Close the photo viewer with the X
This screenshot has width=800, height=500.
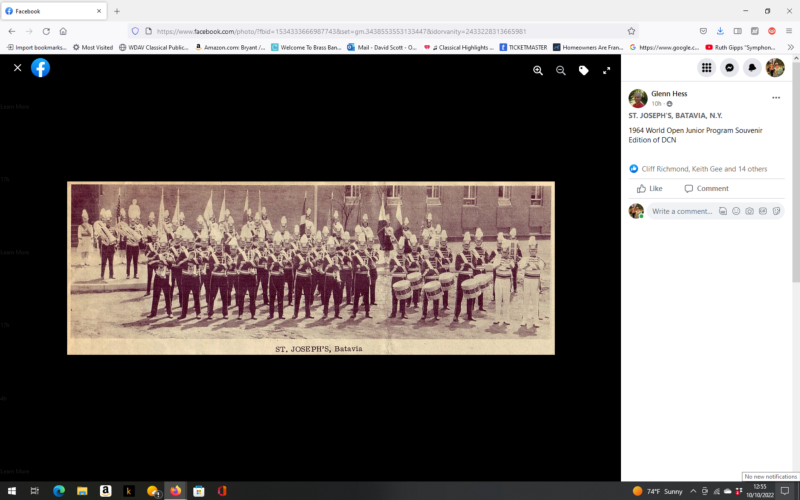click(17, 68)
